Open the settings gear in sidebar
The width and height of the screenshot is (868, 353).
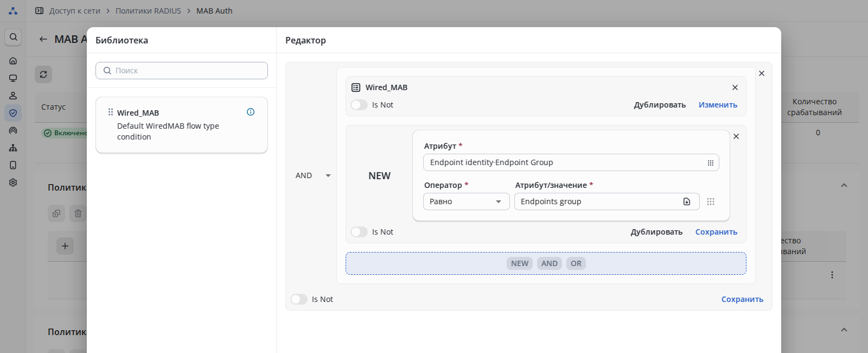(13, 182)
